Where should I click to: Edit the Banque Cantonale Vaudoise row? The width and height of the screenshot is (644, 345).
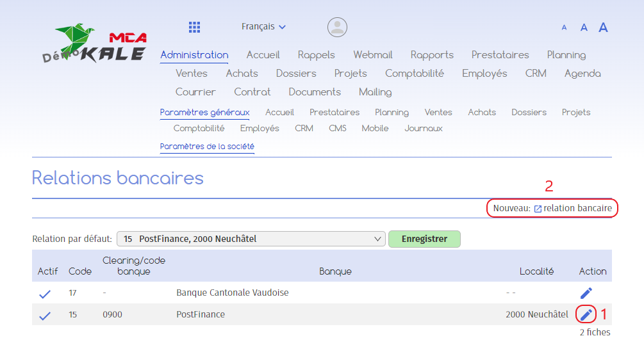(x=586, y=293)
